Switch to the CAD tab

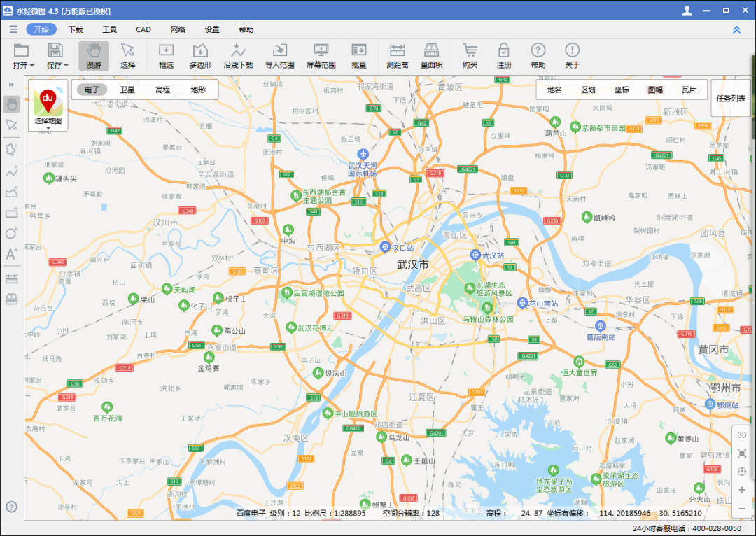pos(143,29)
